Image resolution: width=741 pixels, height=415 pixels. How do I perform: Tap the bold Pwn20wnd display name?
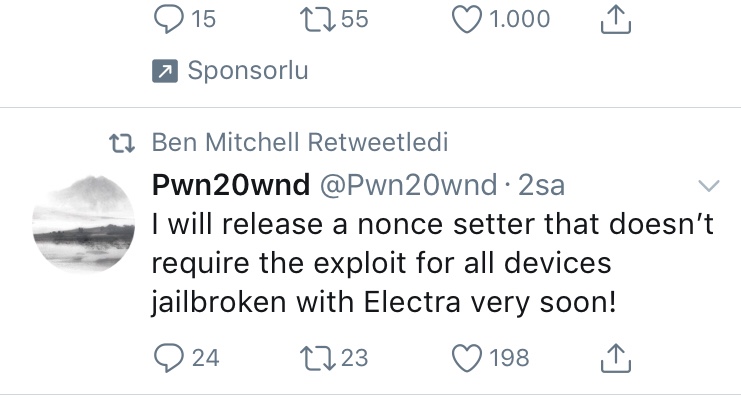pos(229,185)
